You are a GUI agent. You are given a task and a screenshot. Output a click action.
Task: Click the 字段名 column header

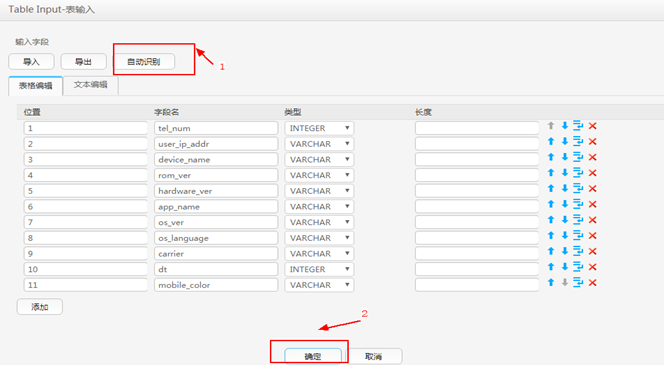point(166,112)
